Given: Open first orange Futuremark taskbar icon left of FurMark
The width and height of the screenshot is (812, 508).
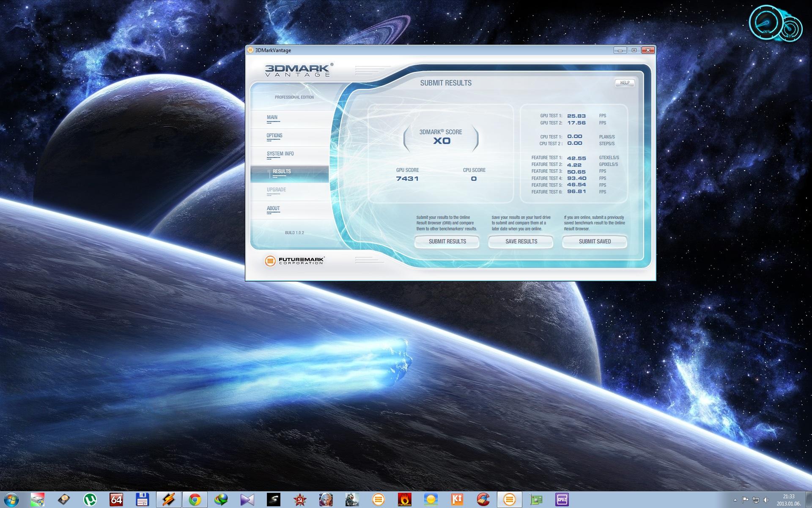Looking at the screenshot, I should [378, 500].
